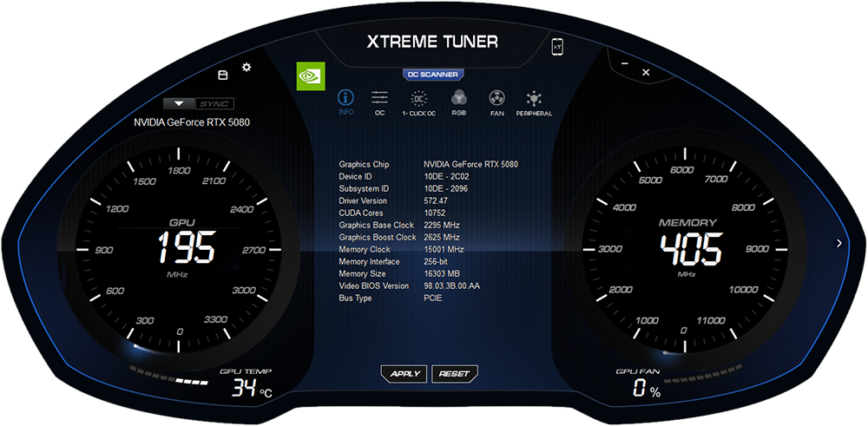Viewport: 868px width, 426px height.
Task: Open the INFO tab
Action: [346, 102]
